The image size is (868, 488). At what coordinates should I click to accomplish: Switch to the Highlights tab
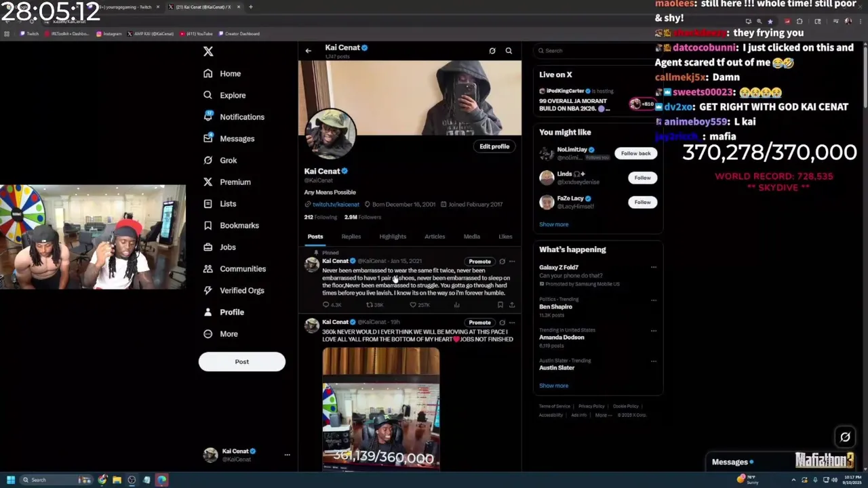pos(393,237)
